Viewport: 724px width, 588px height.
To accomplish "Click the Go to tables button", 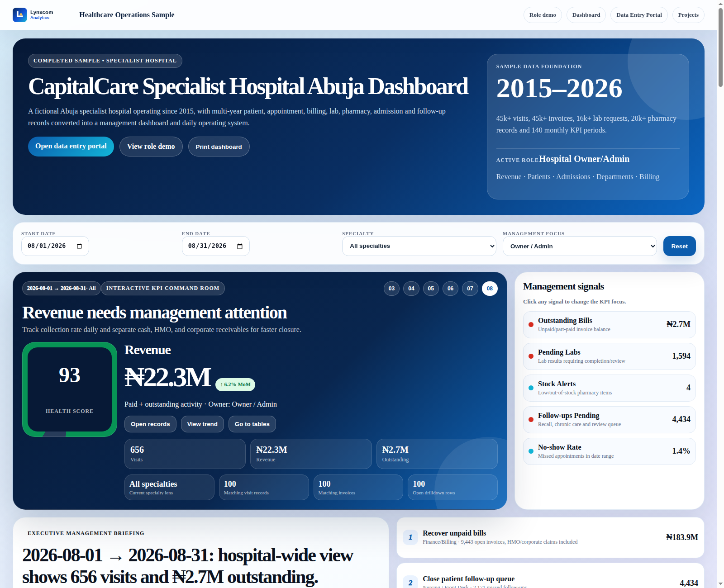I will (252, 424).
